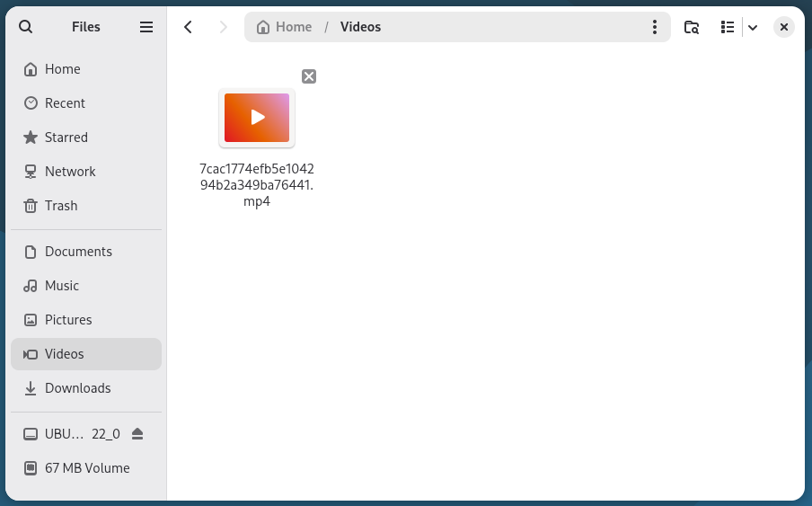Image resolution: width=812 pixels, height=506 pixels.
Task: Open Starred items
Action: pos(66,138)
